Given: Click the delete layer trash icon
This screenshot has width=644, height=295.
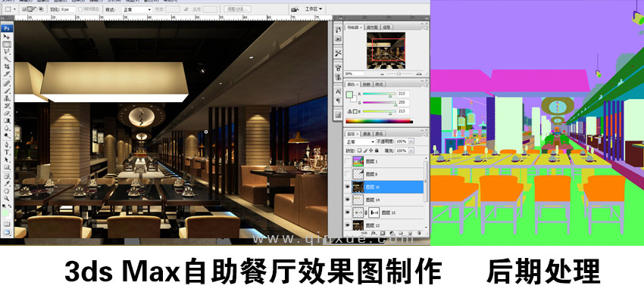Looking at the screenshot, I should 419,233.
